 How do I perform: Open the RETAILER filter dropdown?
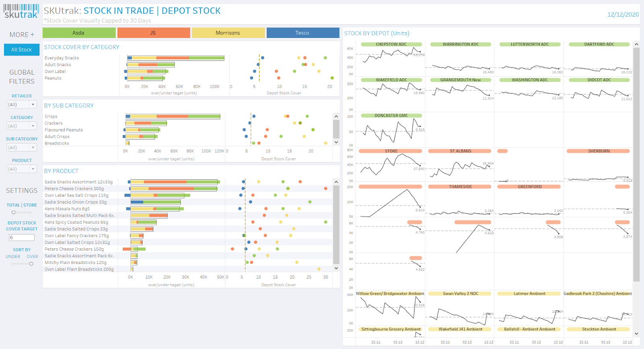[22, 104]
